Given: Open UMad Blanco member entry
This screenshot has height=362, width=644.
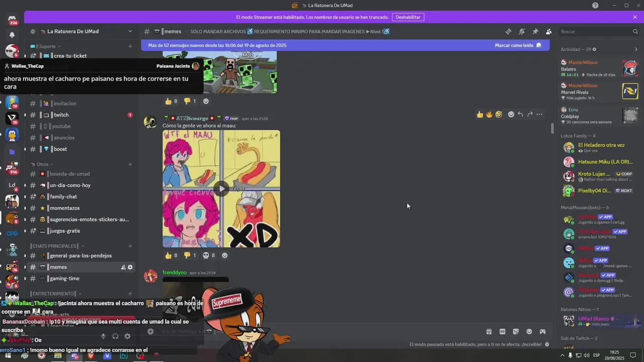Looking at the screenshot, I should coord(599,321).
